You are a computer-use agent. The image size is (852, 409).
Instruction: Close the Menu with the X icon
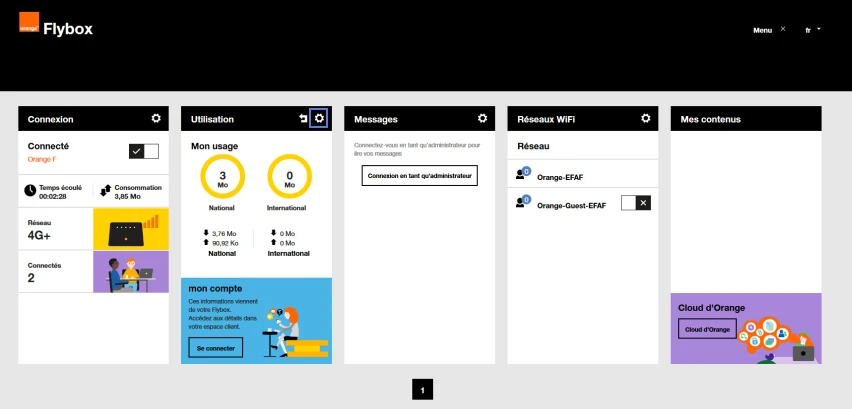[783, 29]
